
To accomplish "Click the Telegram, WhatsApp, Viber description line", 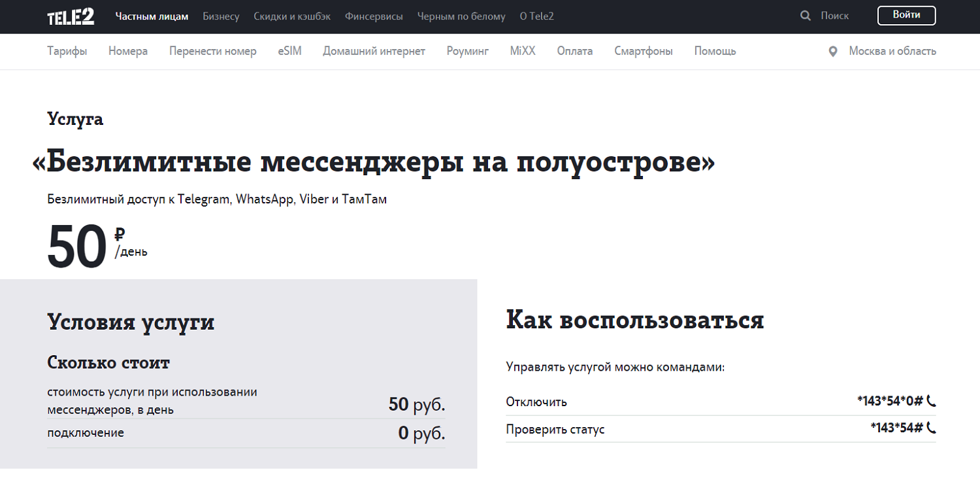I will pos(217,199).
